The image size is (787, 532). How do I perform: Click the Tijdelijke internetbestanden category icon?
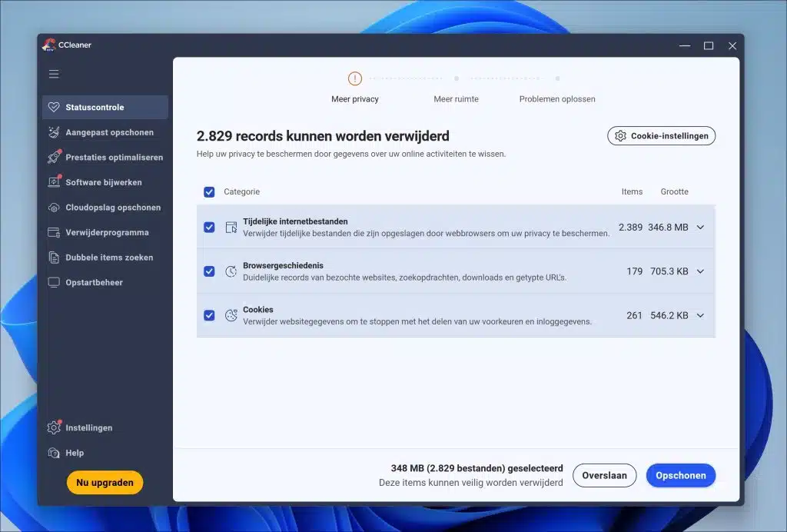click(x=231, y=228)
